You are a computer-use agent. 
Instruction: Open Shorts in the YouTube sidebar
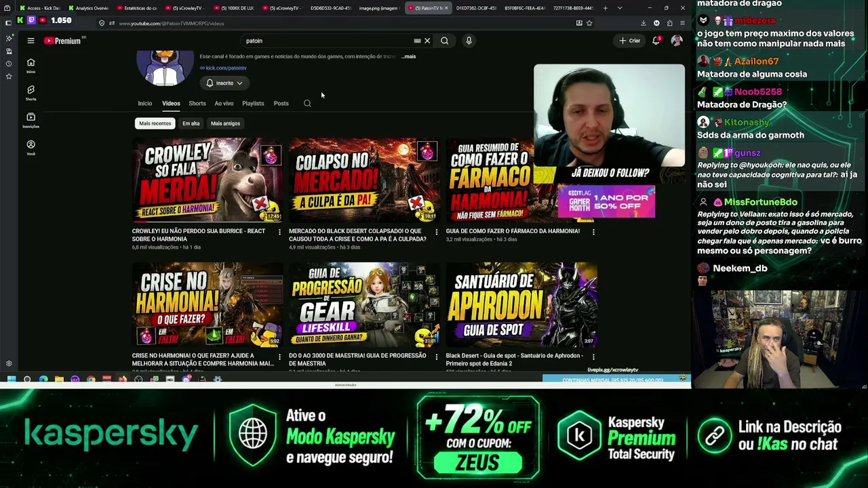point(31,93)
